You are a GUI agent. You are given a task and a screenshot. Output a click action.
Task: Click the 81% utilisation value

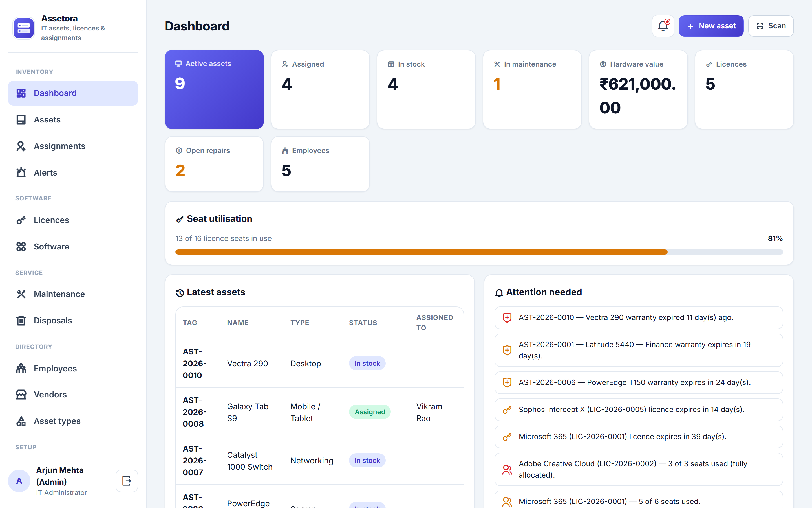[775, 238]
